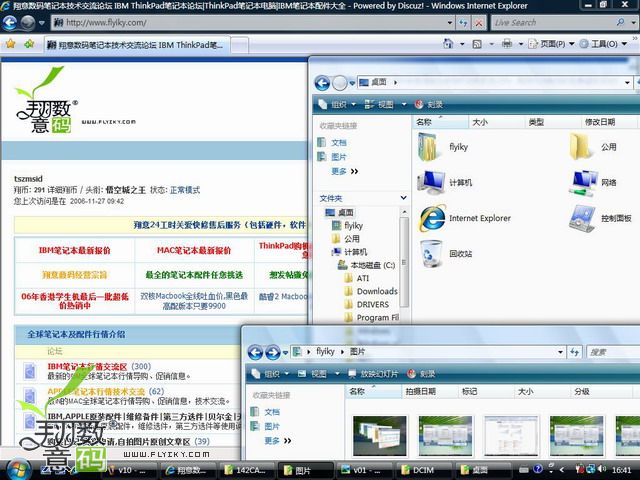
Task: Click the IE Home icon
Action: point(448,44)
